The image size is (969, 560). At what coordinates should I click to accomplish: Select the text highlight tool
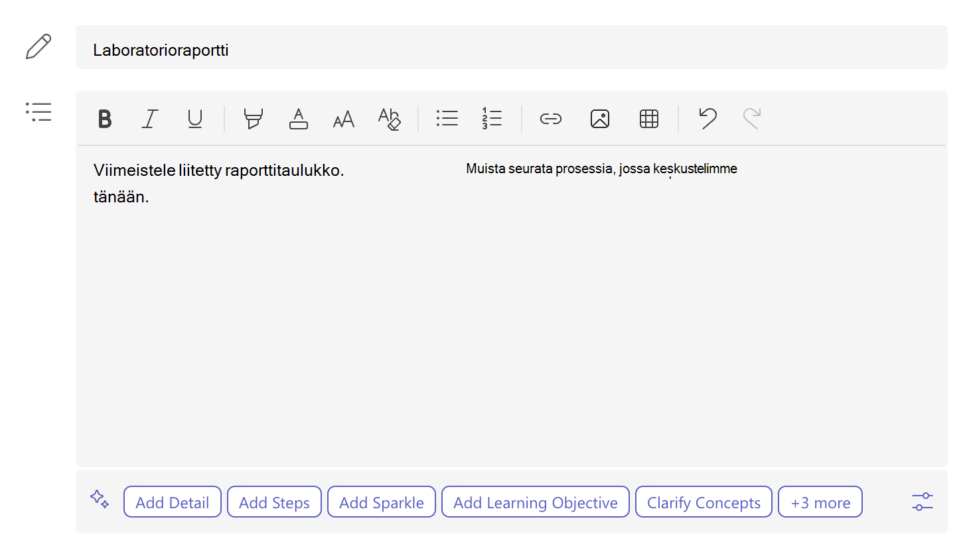[253, 119]
